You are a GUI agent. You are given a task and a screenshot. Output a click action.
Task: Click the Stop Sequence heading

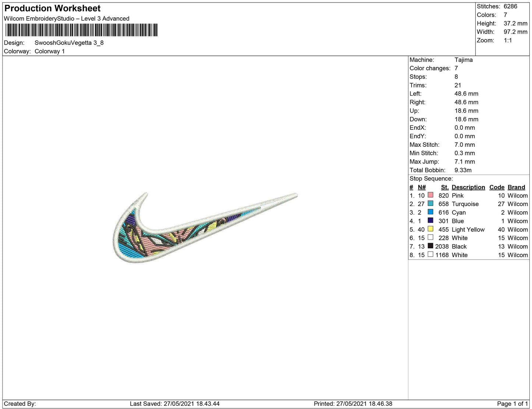click(x=431, y=179)
